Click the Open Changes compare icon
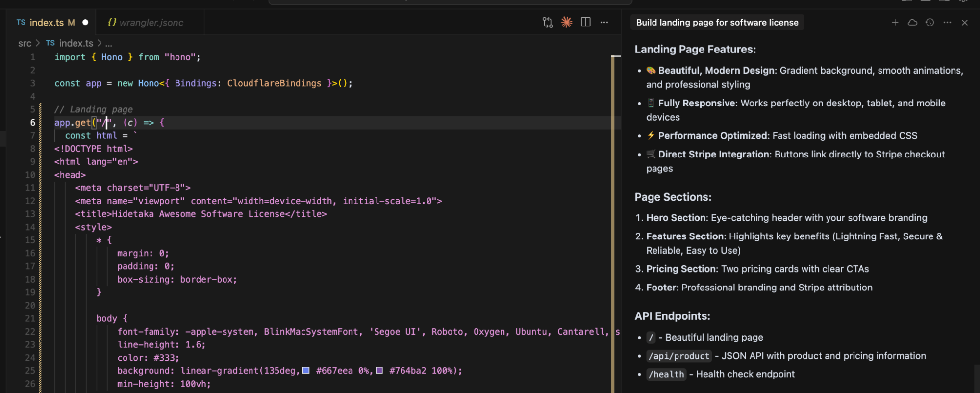 547,23
